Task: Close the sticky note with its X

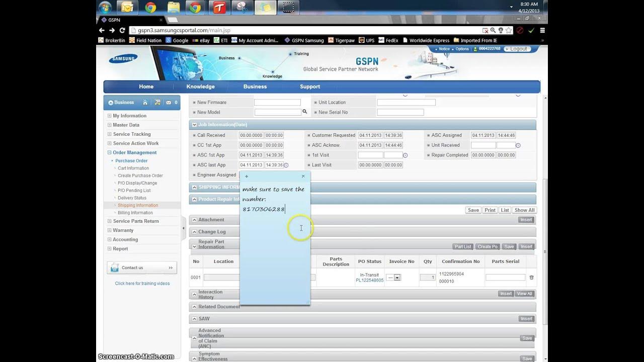Action: (x=303, y=176)
